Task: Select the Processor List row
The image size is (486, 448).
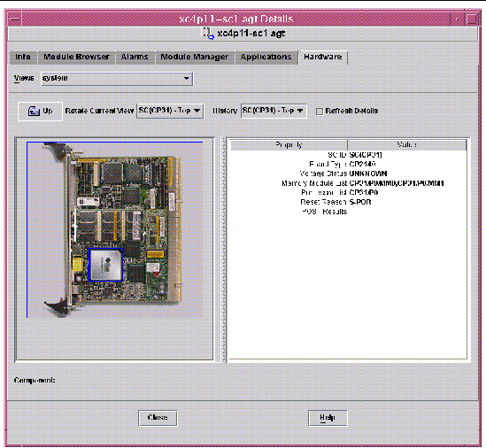Action: 349,192
